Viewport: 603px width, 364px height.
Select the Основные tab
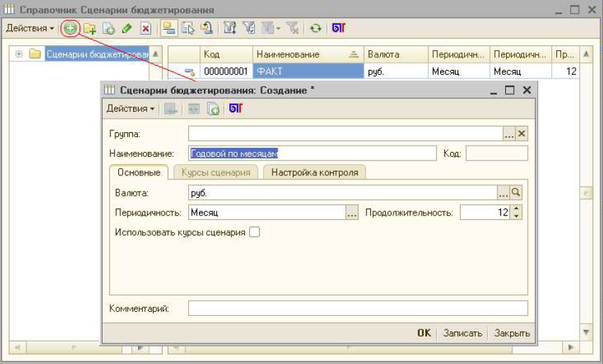pos(139,172)
